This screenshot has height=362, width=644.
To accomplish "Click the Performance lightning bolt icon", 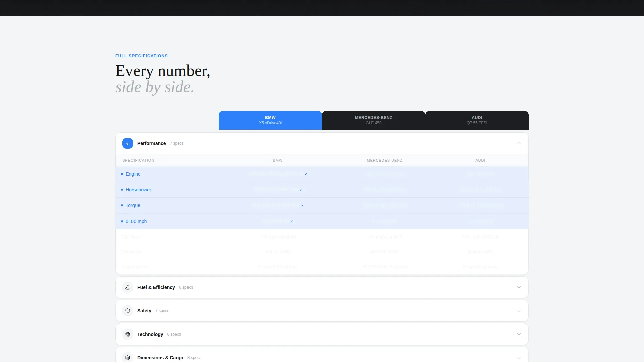I will (x=128, y=143).
